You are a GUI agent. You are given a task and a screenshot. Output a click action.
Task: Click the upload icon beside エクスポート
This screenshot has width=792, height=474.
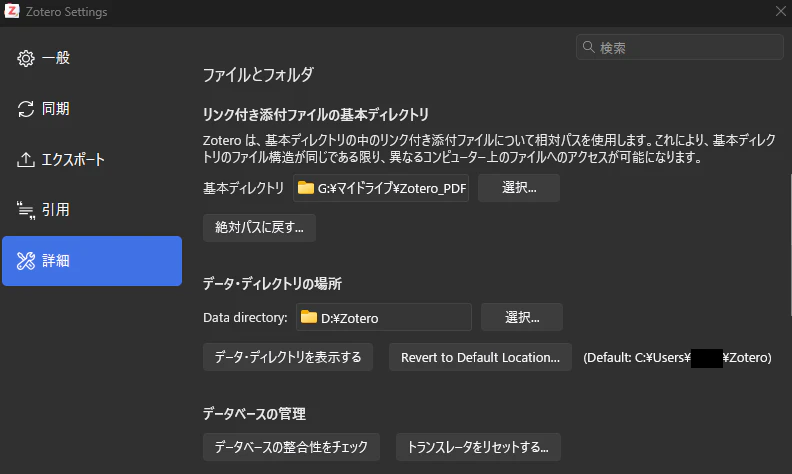coord(26,160)
